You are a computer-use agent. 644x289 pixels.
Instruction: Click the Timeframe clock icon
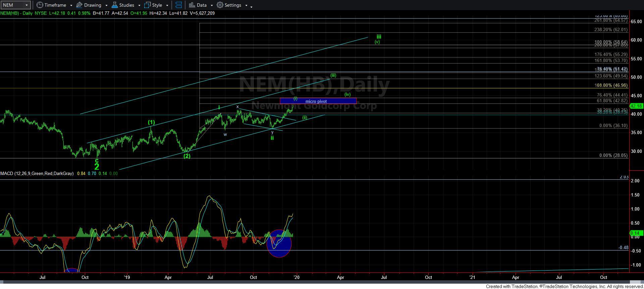[x=40, y=5]
